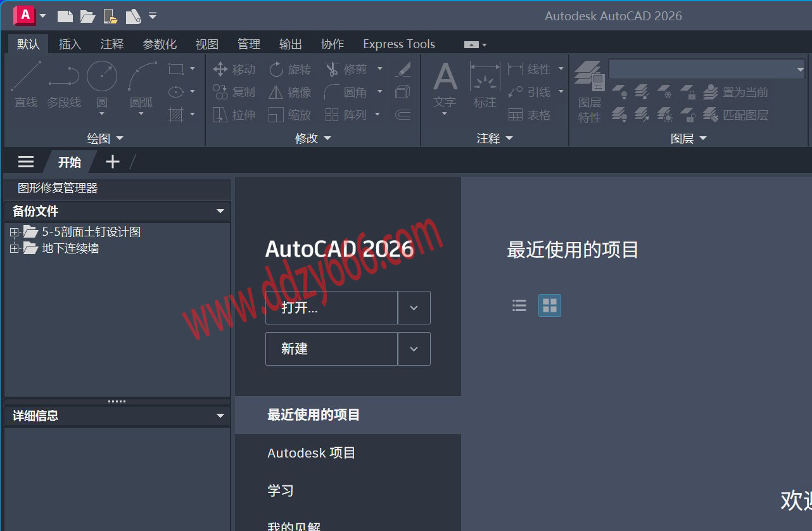Switch recent items to grid view
The height and width of the screenshot is (531, 812).
(x=550, y=306)
